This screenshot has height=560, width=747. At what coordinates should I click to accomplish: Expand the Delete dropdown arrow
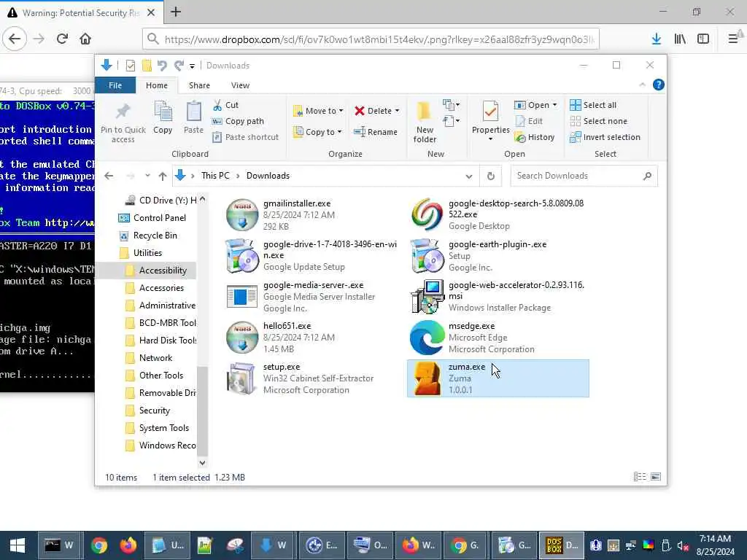click(x=397, y=111)
